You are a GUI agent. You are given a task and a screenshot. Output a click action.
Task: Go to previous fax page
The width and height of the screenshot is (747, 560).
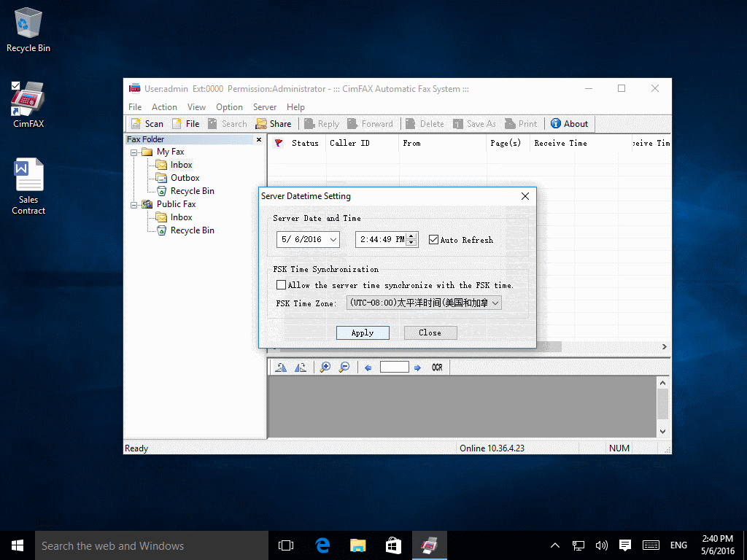pos(368,367)
